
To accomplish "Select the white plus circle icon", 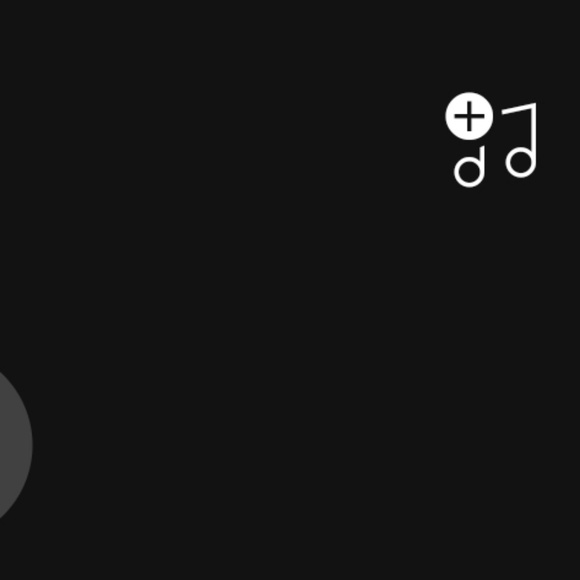I will click(x=469, y=116).
